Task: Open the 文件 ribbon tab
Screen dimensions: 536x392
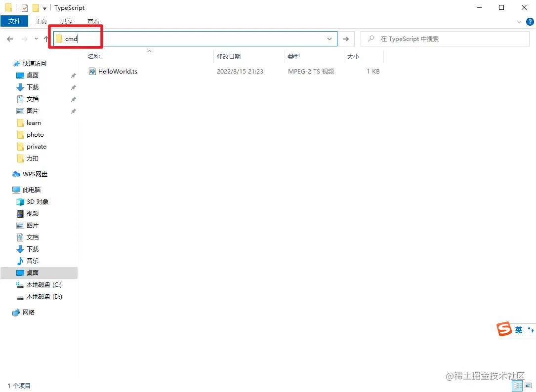Action: point(14,21)
